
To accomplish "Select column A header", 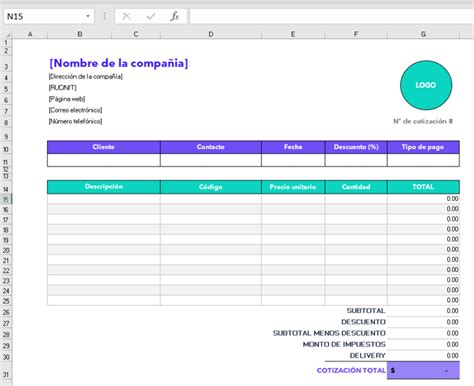I will tap(30, 34).
